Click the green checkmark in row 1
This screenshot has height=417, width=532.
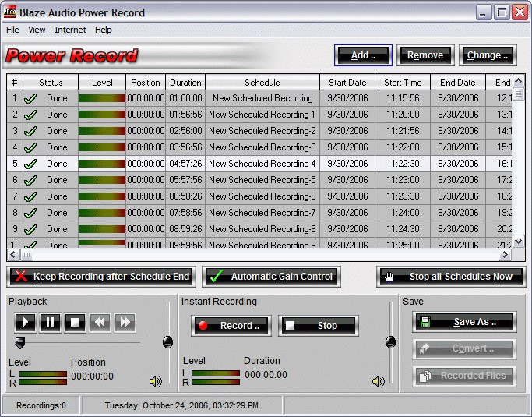30,98
